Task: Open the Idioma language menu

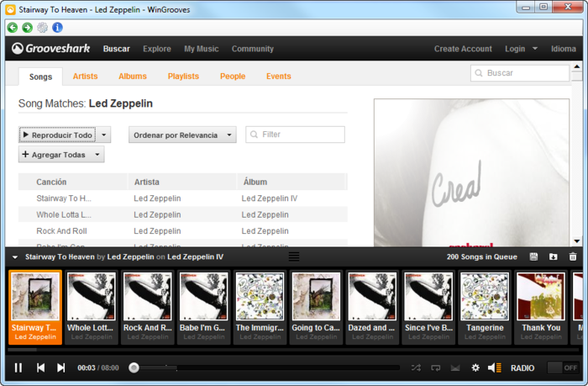Action: [x=564, y=49]
